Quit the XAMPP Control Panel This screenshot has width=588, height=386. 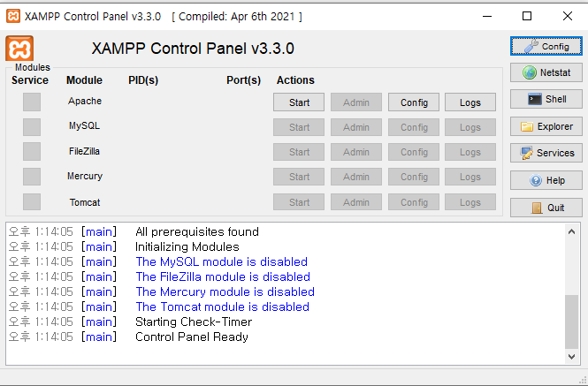[x=546, y=208]
